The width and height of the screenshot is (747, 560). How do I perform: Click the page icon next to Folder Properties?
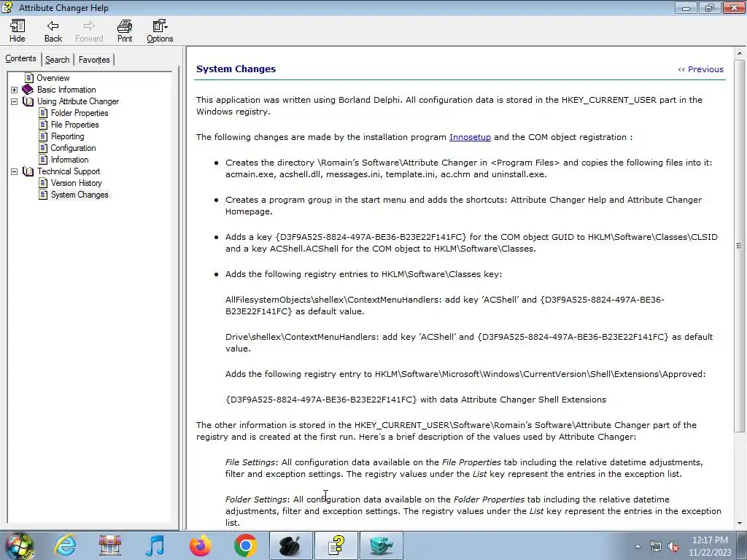(43, 113)
